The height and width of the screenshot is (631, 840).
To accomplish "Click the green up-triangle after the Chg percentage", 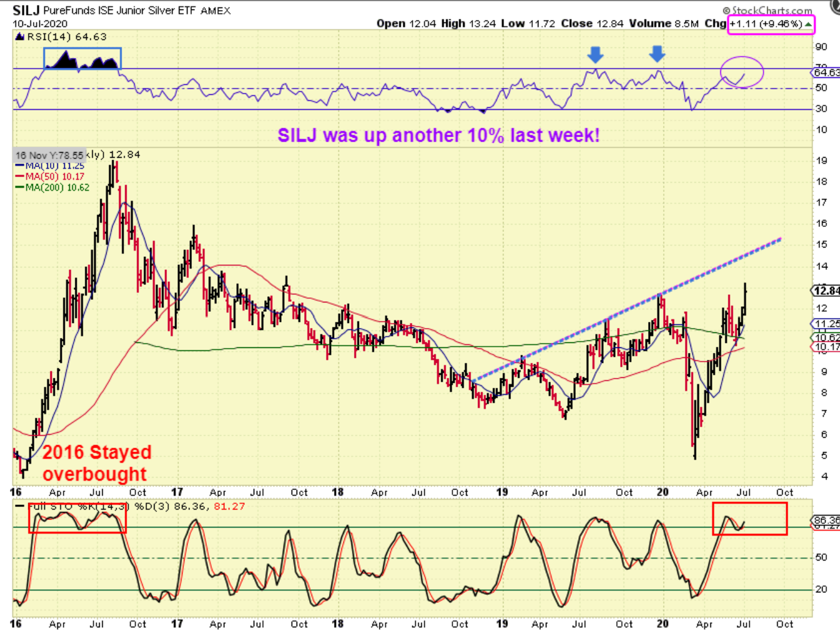I will click(x=808, y=24).
